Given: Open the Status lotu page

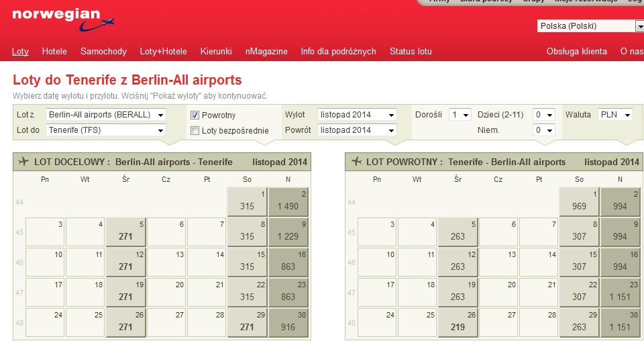Looking at the screenshot, I should (411, 51).
